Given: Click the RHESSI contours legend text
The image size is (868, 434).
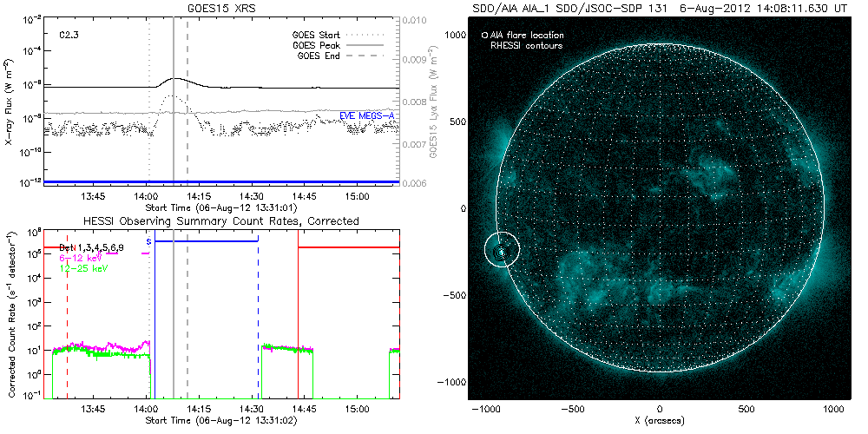Looking at the screenshot, I should tap(527, 45).
